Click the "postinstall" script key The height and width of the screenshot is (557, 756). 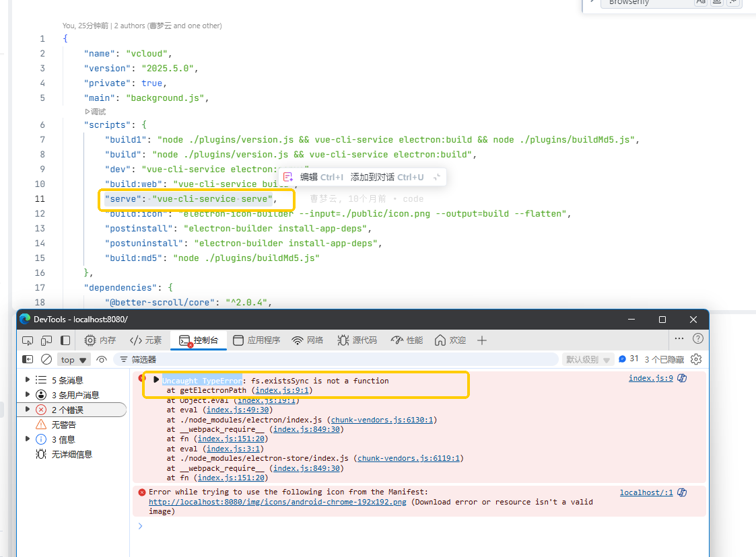(139, 229)
